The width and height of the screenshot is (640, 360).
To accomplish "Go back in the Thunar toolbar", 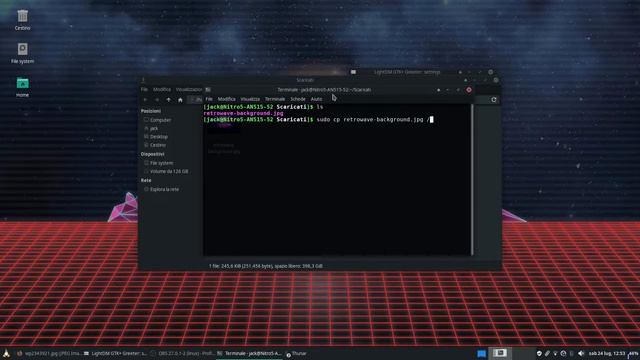I will pyautogui.click(x=145, y=100).
